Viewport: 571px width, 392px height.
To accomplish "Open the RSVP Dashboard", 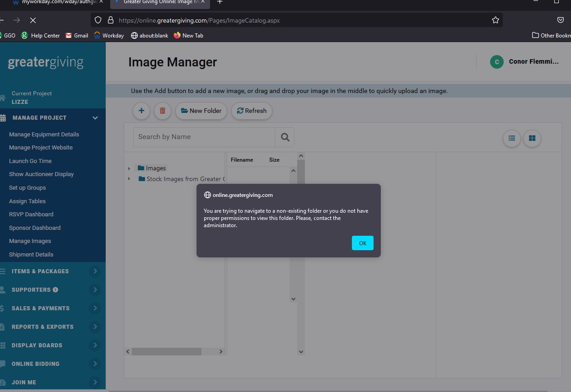I will 31,214.
